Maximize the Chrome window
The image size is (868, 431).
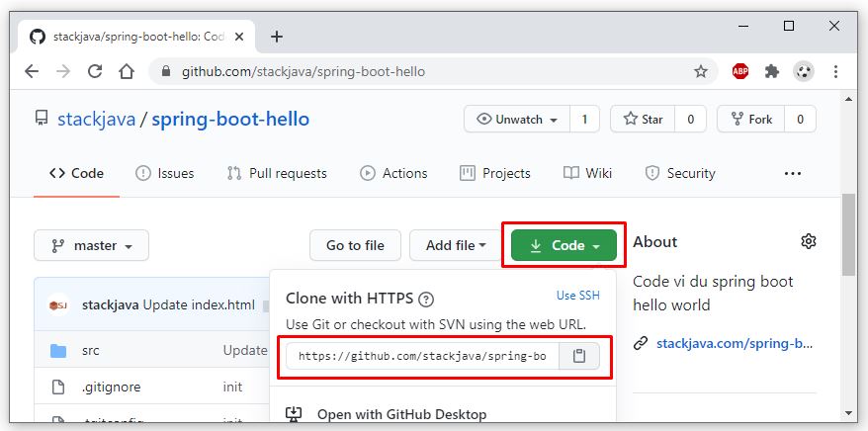click(x=789, y=26)
